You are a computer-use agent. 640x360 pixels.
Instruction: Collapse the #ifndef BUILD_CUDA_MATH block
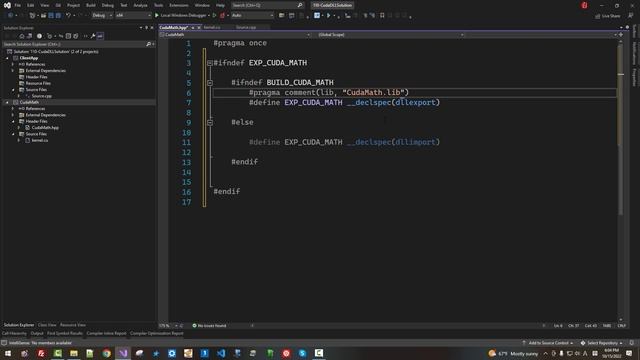coord(210,83)
